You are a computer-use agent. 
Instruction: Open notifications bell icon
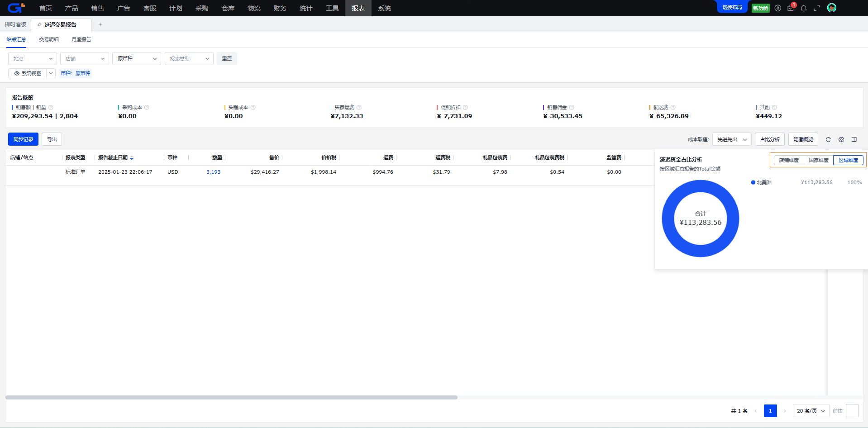pos(804,8)
